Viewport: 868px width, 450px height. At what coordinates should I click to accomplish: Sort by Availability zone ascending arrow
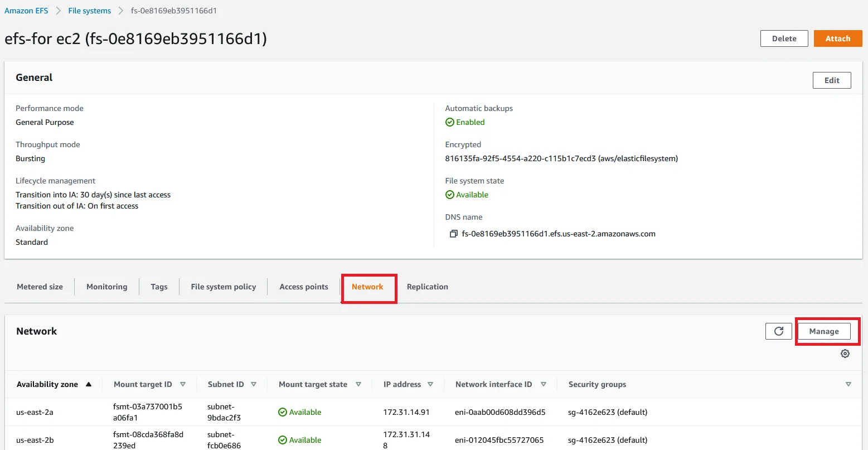pos(89,384)
